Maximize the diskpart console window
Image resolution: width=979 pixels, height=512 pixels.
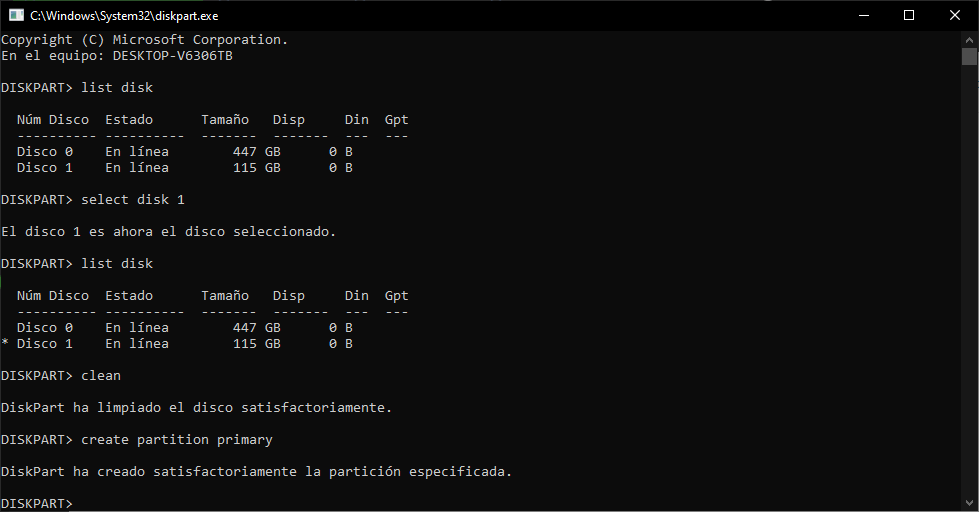click(x=909, y=15)
